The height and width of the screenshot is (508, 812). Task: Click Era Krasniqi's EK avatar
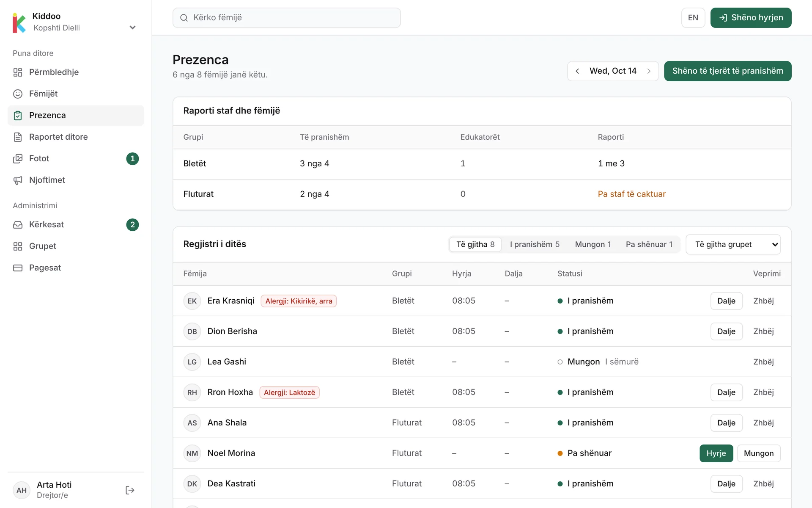(192, 301)
